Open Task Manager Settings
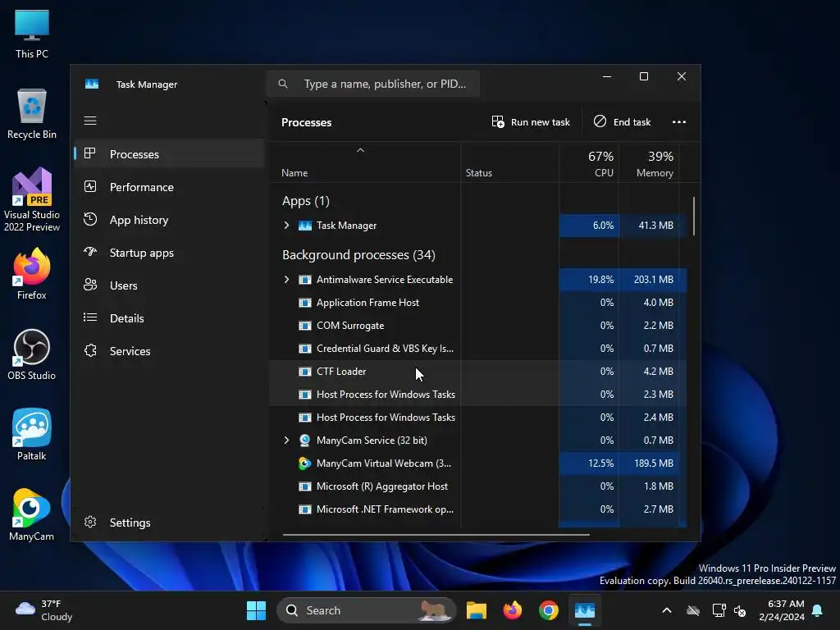This screenshot has height=630, width=840. pos(169,523)
